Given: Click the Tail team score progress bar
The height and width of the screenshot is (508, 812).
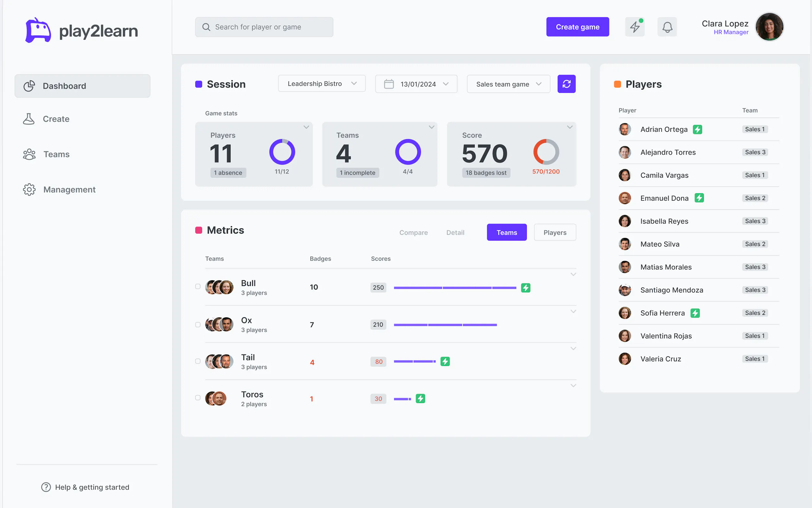Looking at the screenshot, I should coord(415,361).
